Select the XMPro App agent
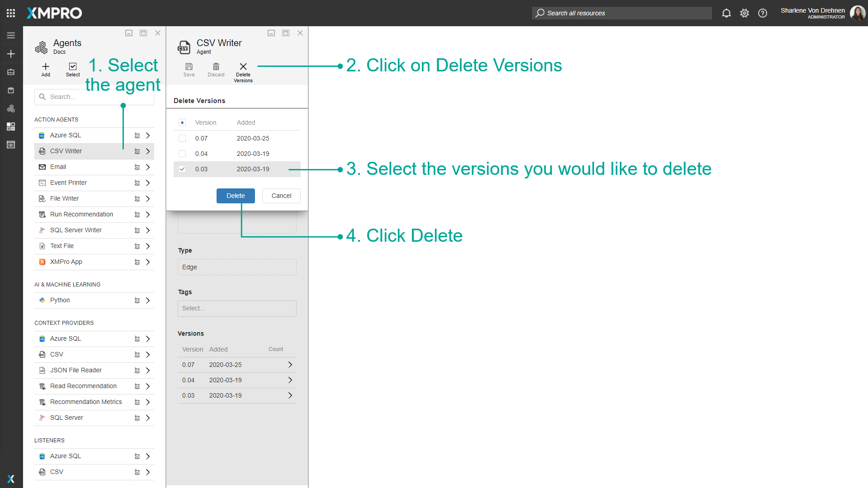Image resolution: width=868 pixels, height=488 pixels. (94, 262)
